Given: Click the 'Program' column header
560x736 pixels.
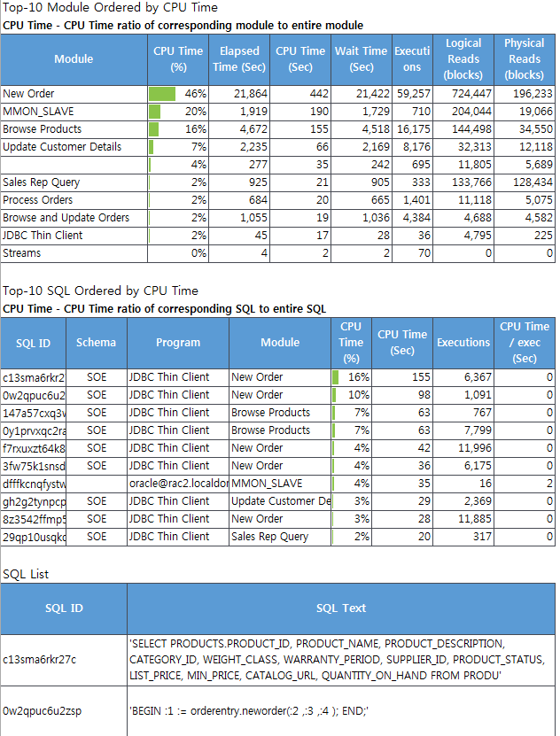Looking at the screenshot, I should (x=178, y=343).
